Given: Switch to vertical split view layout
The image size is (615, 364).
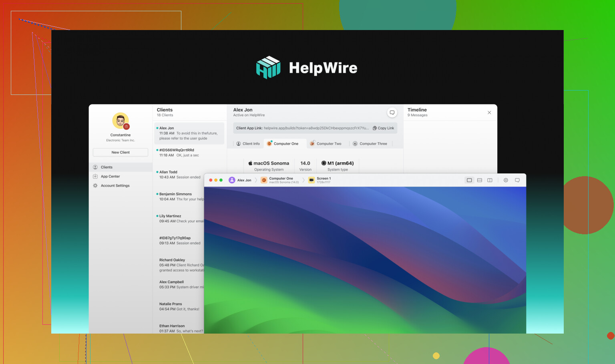Looking at the screenshot, I should pos(489,180).
